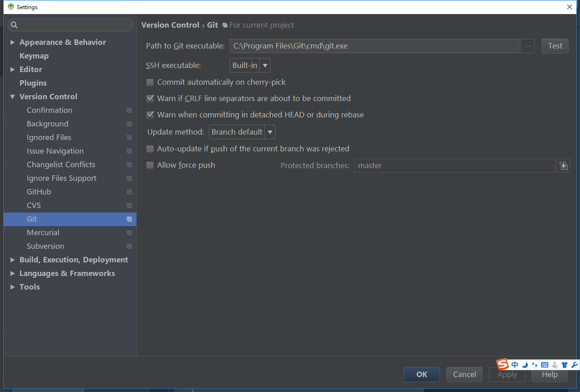Toggle the Chinese/English '中' mode icon

pyautogui.click(x=515, y=365)
